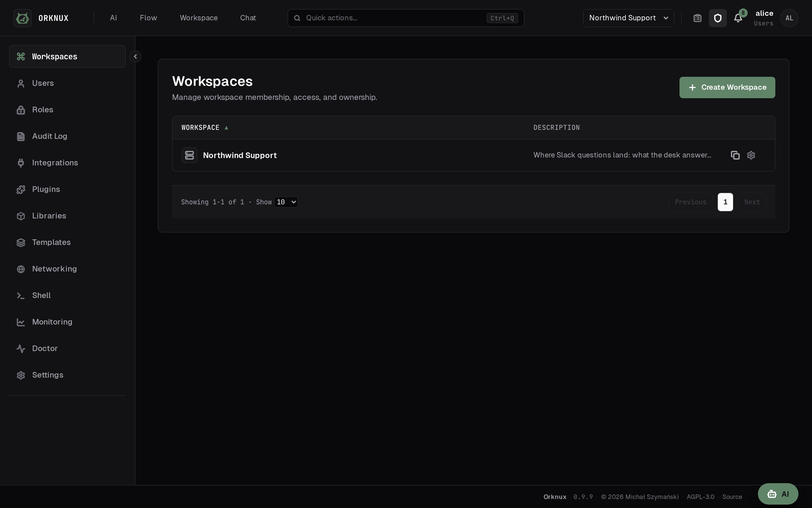Viewport: 812px width, 508px height.
Task: Open the notifications bell icon
Action: [x=738, y=18]
